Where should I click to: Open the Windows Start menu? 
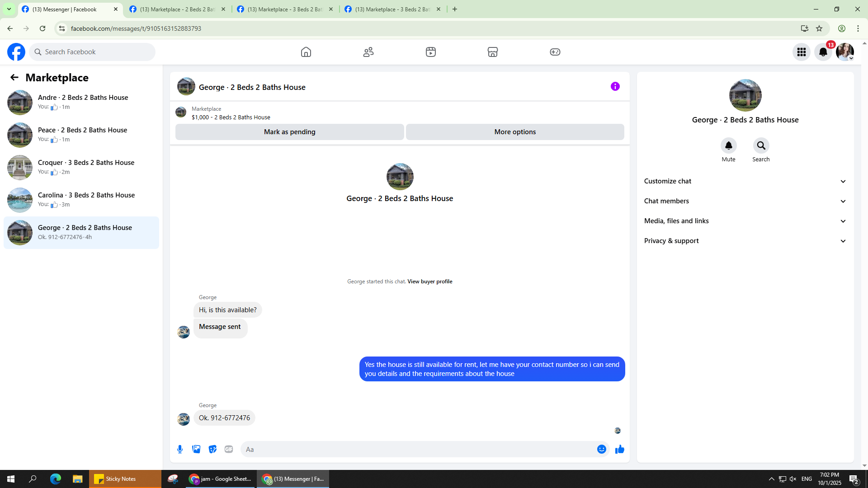click(11, 479)
